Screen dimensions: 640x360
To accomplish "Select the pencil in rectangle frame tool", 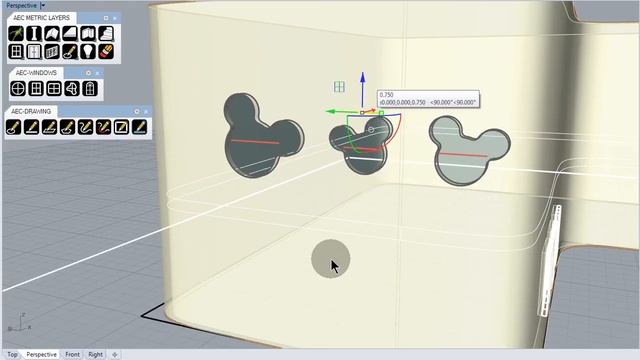I will pos(121,127).
